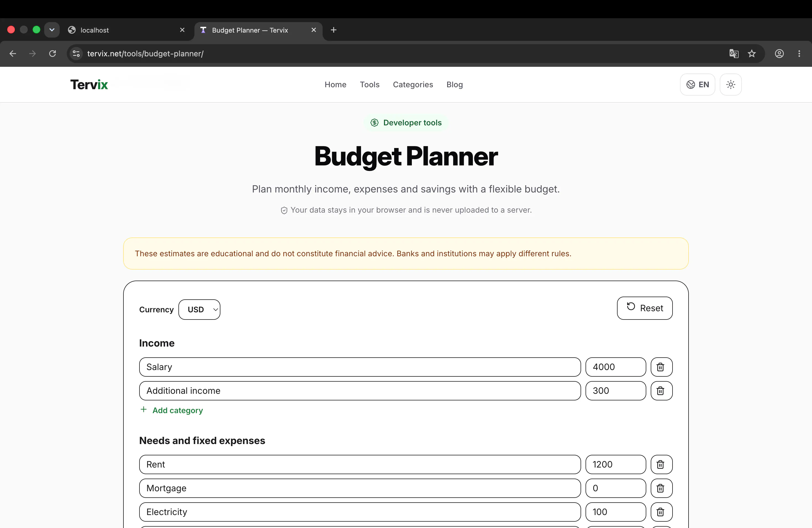Click the privacy notice shield icon
The width and height of the screenshot is (812, 528).
(284, 210)
